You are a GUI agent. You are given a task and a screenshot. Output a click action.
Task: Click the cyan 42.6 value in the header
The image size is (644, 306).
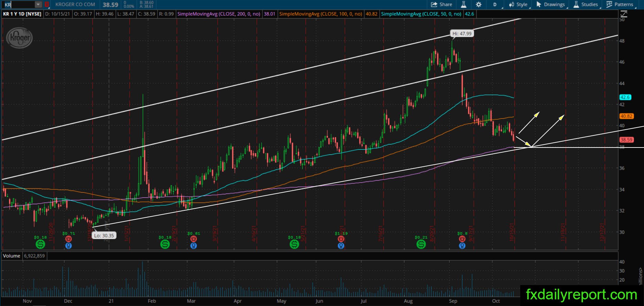(x=469, y=14)
